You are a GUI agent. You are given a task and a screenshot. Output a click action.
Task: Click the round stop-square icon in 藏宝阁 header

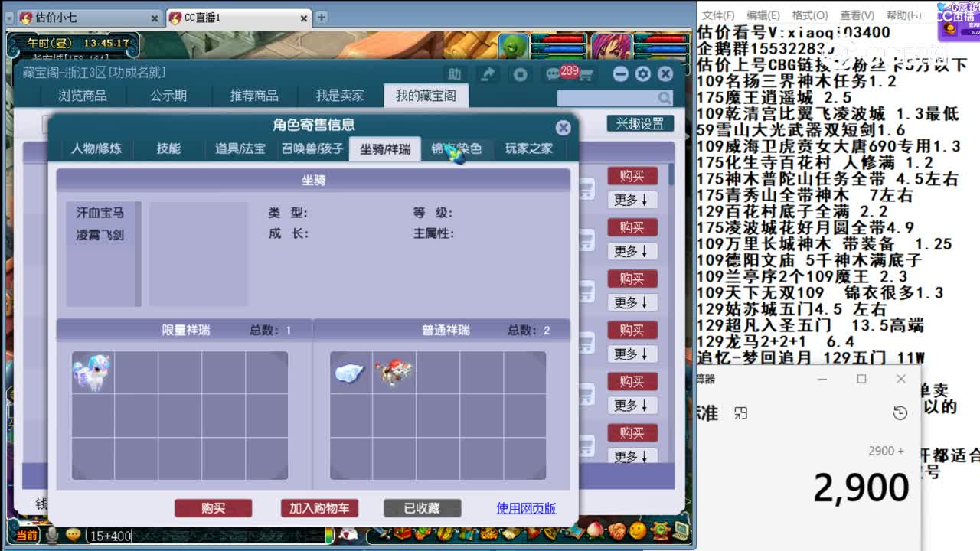(x=521, y=74)
